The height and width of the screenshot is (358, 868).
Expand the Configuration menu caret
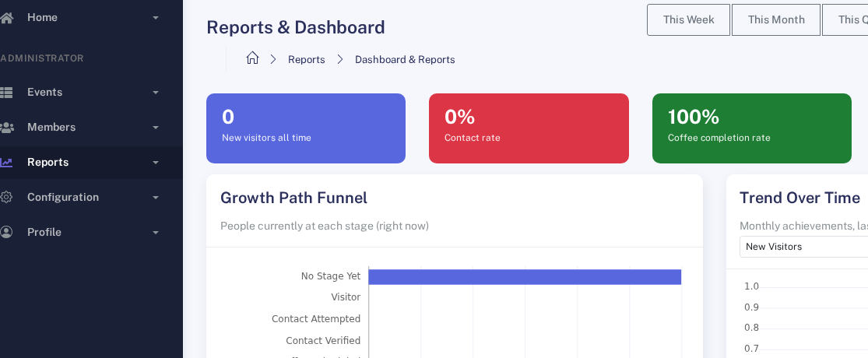(156, 197)
